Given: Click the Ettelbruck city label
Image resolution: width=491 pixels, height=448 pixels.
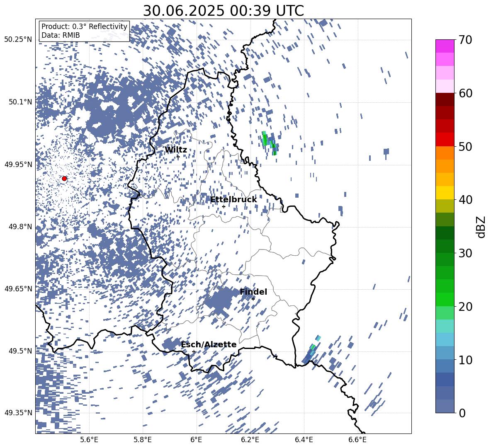Looking at the screenshot, I should pos(233,200).
